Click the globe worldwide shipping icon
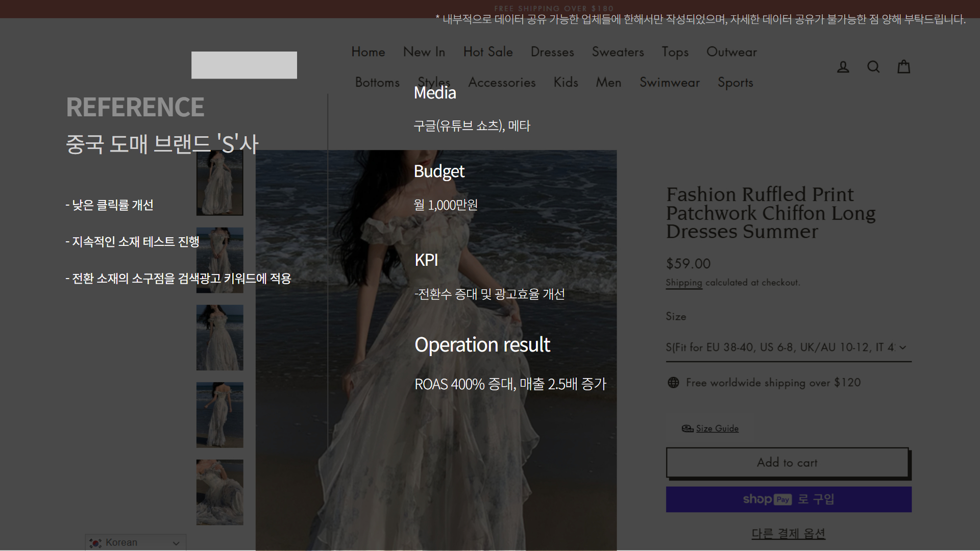Screen dimensions: 980x551 pyautogui.click(x=673, y=383)
